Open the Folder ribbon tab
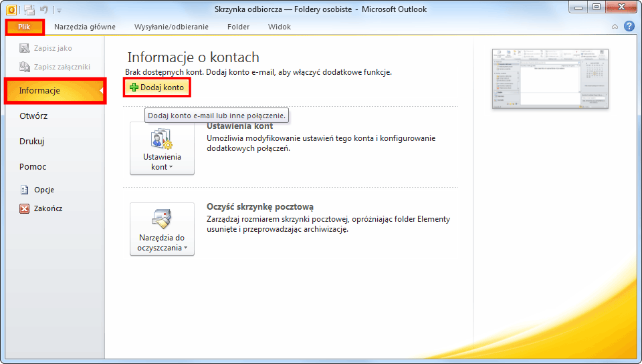Viewport: 642px width, 364px height. [x=238, y=27]
